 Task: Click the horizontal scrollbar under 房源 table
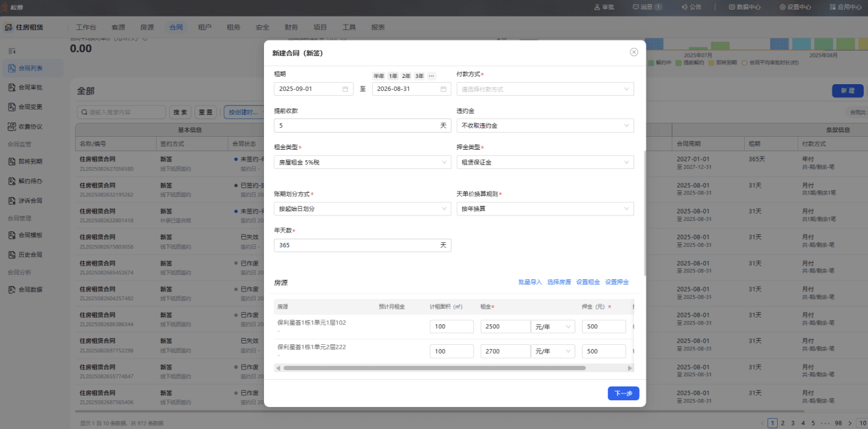click(434, 368)
